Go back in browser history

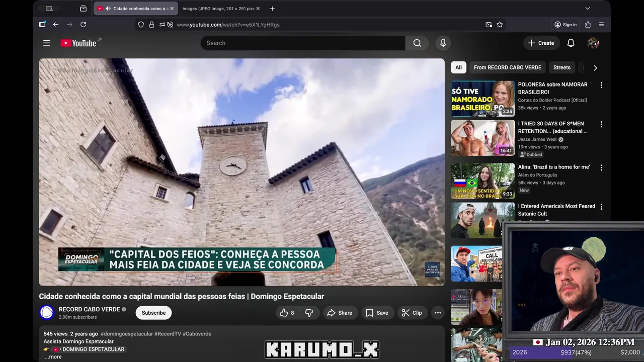click(x=55, y=25)
